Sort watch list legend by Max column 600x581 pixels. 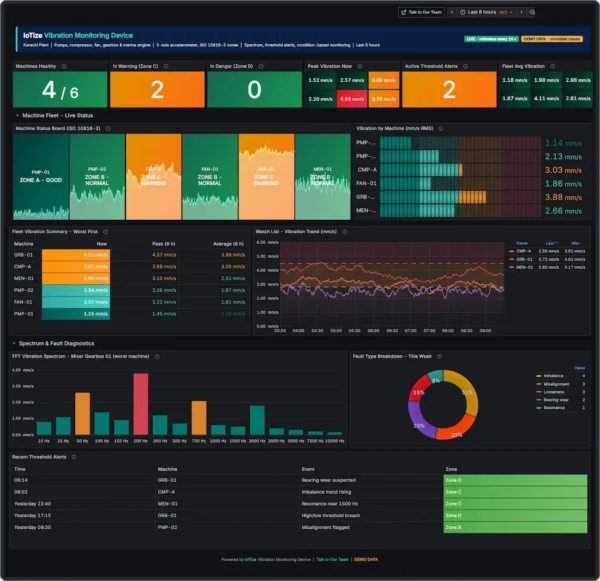575,243
